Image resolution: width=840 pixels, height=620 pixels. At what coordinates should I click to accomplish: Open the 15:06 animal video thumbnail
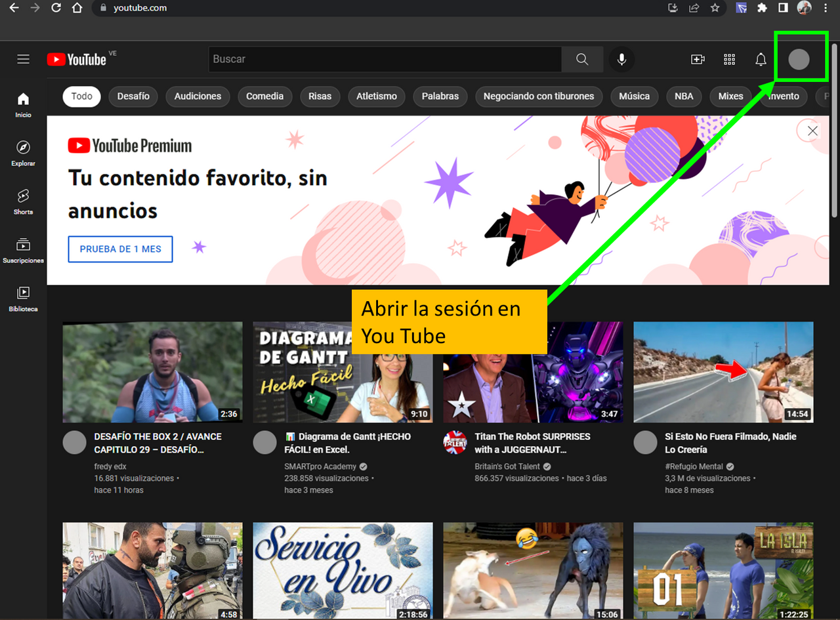point(533,571)
